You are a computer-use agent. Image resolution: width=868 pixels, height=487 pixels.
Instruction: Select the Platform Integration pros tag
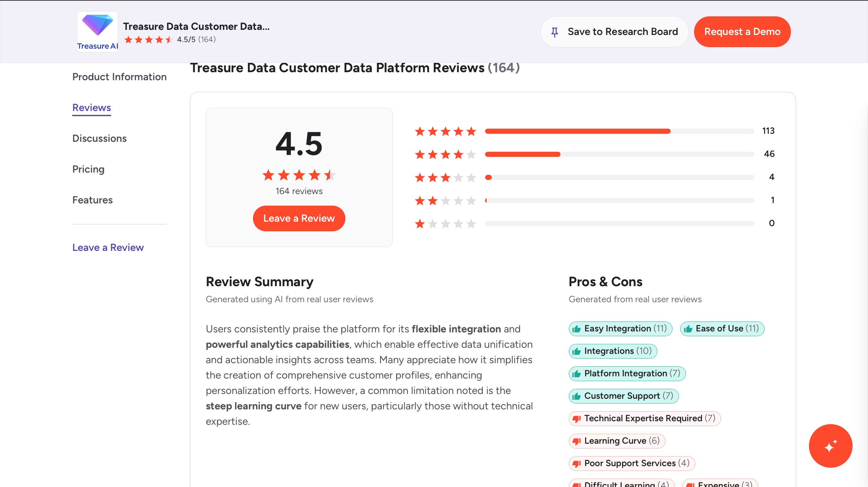tap(627, 373)
